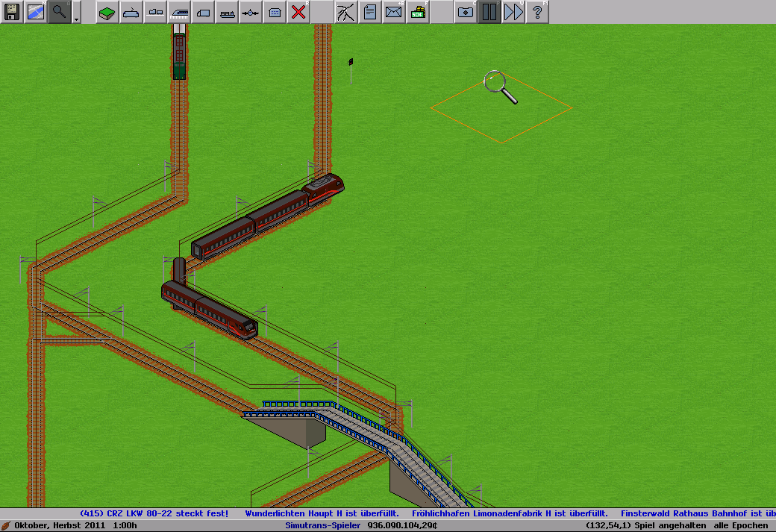
Task: Open the envelope message center
Action: tap(393, 12)
